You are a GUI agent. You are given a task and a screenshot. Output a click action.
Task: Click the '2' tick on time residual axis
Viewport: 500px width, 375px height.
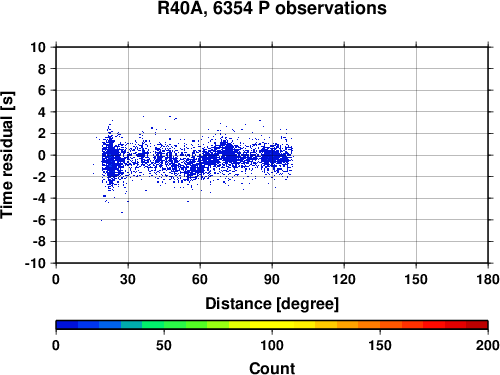point(41,134)
